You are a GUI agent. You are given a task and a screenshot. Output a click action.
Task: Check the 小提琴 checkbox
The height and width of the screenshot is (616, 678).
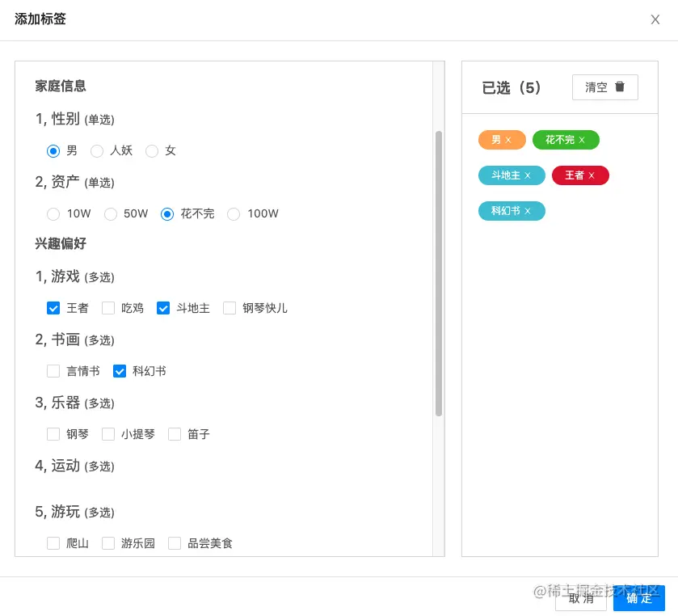coord(108,434)
